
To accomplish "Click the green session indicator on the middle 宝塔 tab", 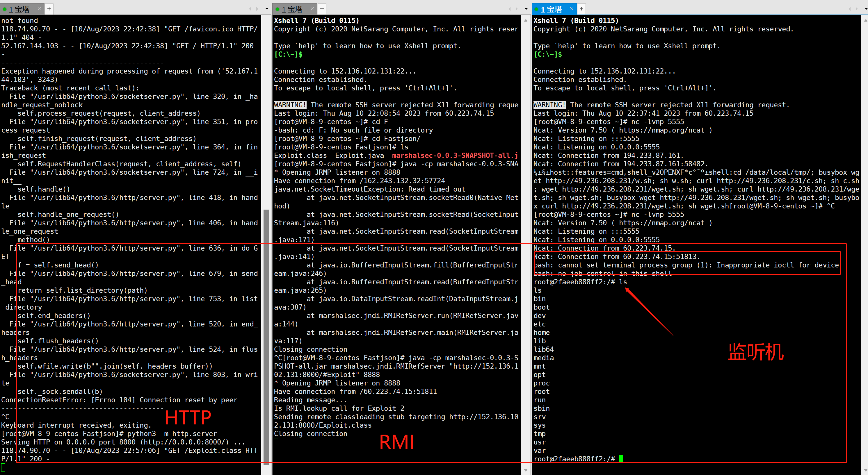I will [277, 9].
